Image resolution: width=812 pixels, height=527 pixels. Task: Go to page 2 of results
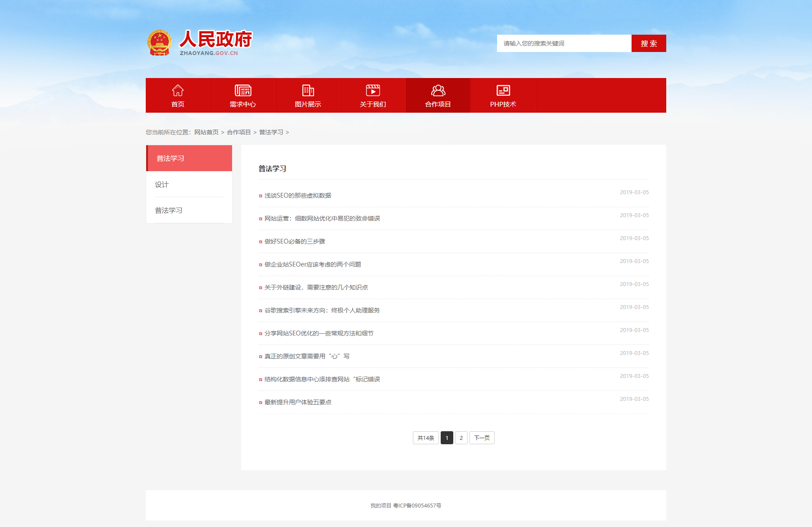(x=461, y=438)
